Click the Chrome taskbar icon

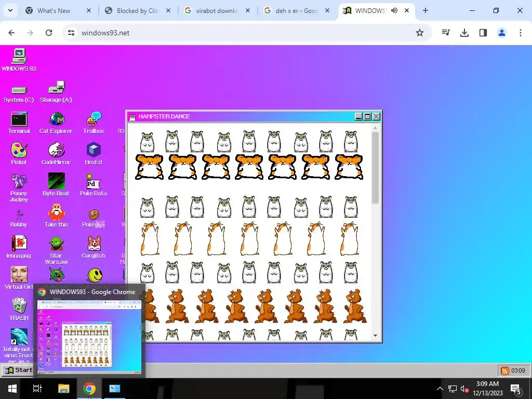[x=89, y=389]
